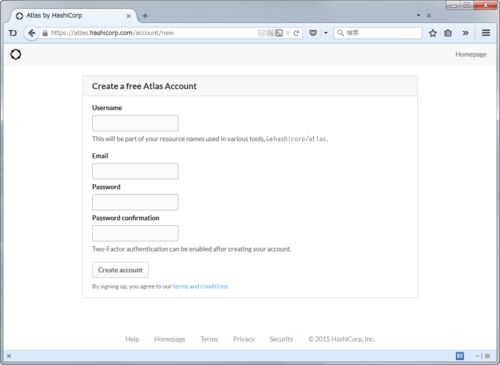500x365 pixels.
Task: Click the Email input field
Action: [135, 171]
